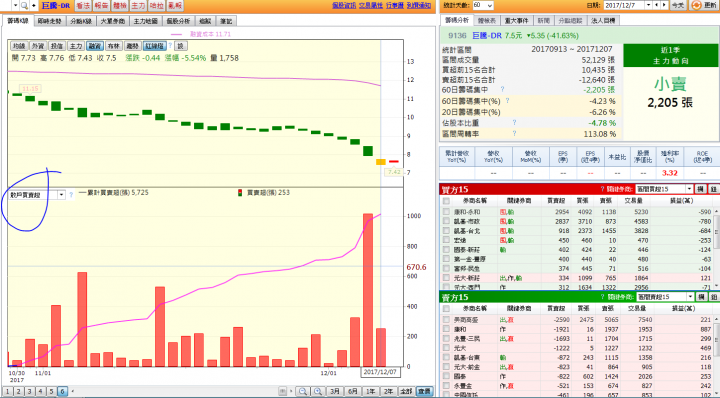
Task: Click the help question mark next to 紅綠燈
Action: pyautogui.click(x=170, y=46)
